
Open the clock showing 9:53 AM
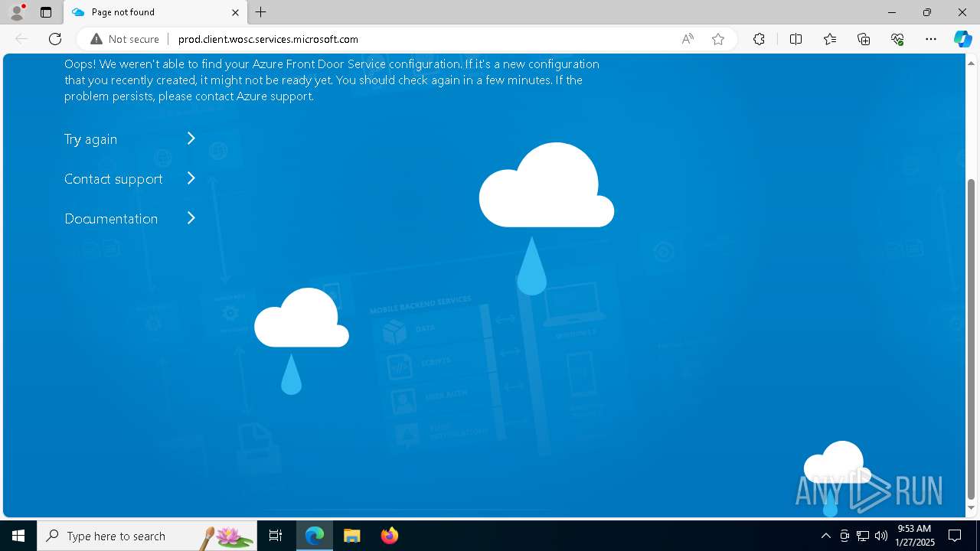coord(915,536)
